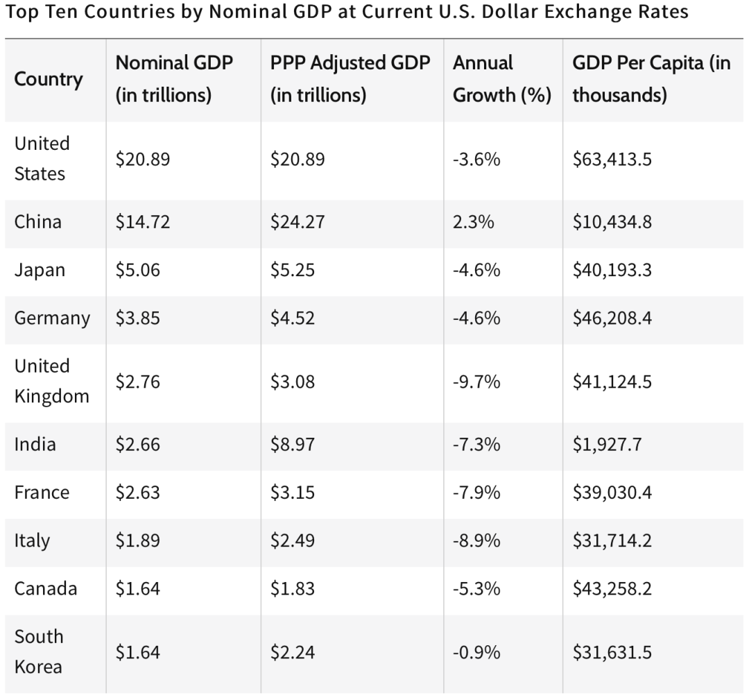
Task: Click China's annual growth value 2.3%
Action: coord(474,222)
